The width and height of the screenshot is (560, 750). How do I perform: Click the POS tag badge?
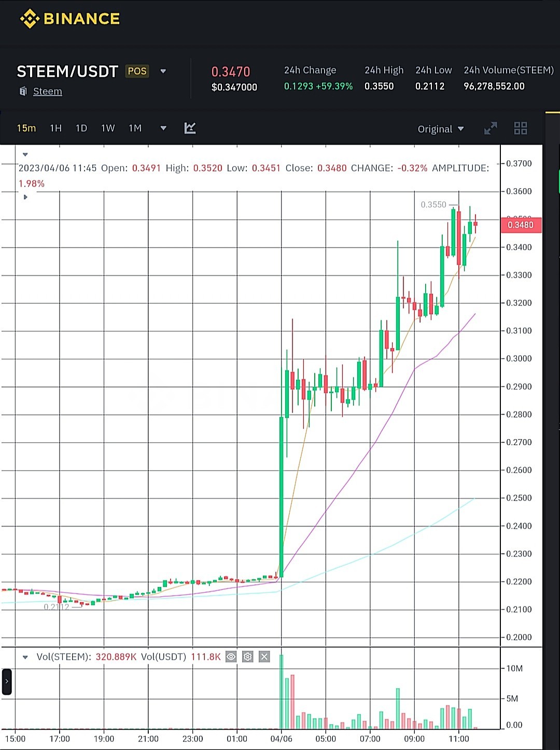pyautogui.click(x=137, y=71)
